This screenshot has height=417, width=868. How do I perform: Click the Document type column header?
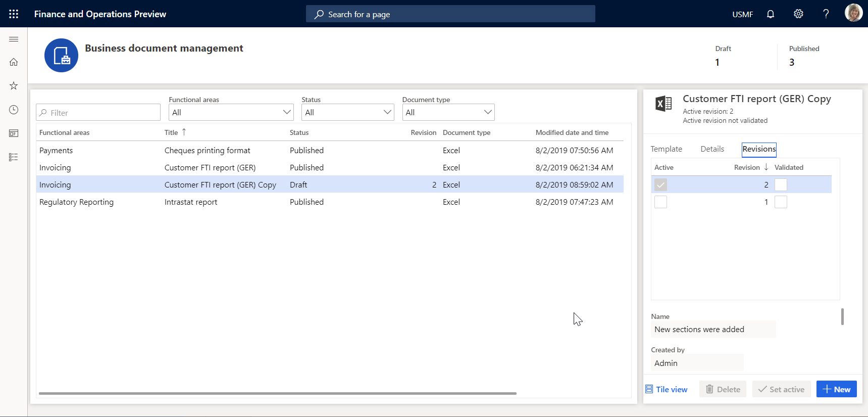467,132
